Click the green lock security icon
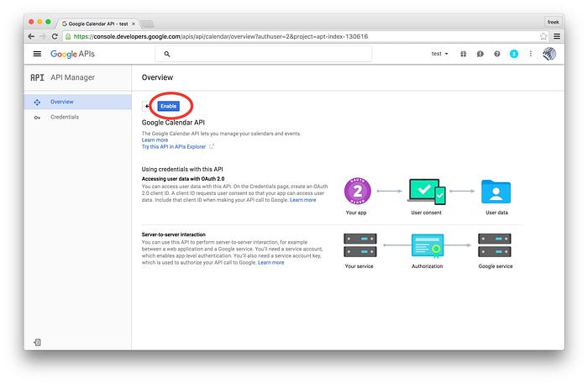The image size is (588, 384). pos(68,36)
